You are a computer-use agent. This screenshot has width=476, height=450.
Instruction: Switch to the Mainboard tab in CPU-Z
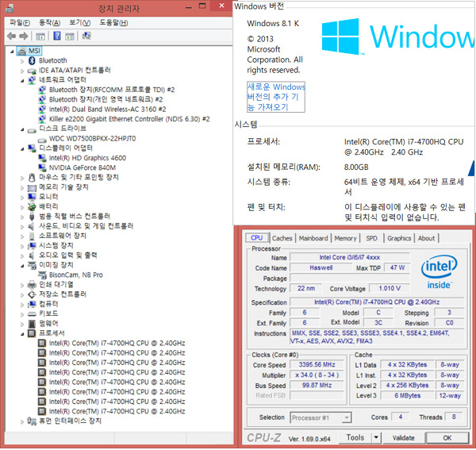pos(313,238)
